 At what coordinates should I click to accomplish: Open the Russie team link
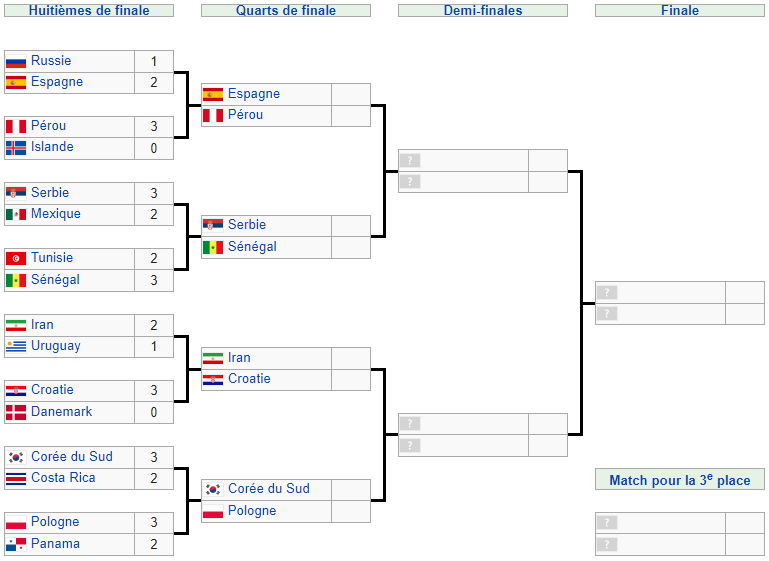[51, 61]
